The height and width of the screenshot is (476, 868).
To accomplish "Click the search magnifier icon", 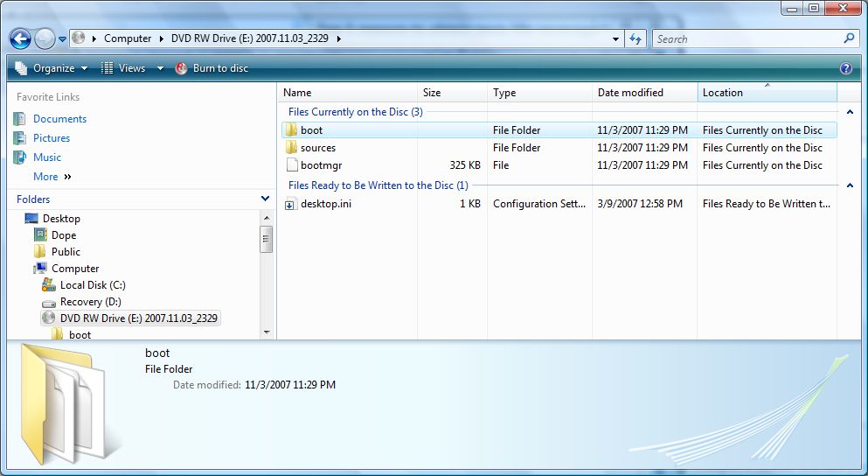I will pyautogui.click(x=849, y=38).
